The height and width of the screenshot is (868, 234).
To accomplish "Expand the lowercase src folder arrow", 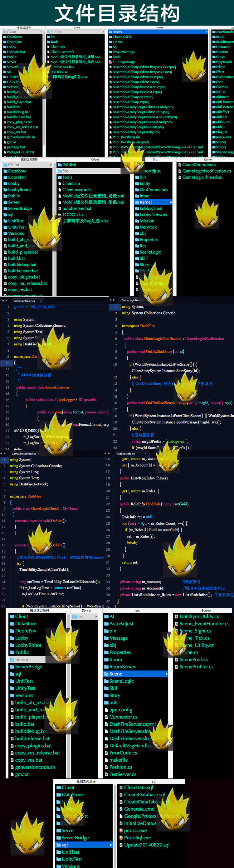I will pos(96,617).
